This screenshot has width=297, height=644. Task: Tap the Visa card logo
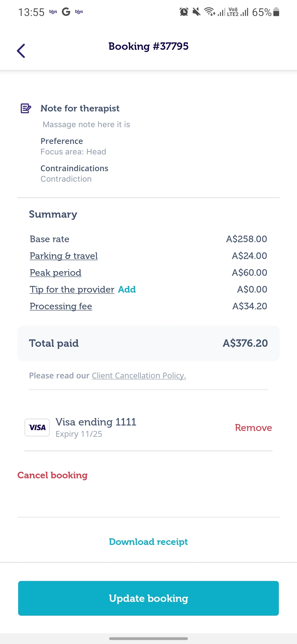click(37, 427)
